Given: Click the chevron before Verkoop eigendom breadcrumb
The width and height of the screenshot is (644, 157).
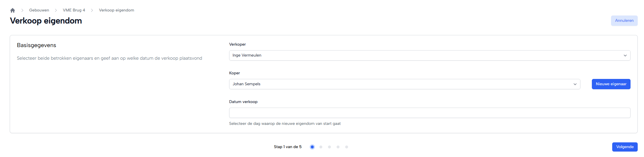Looking at the screenshot, I should [x=92, y=10].
